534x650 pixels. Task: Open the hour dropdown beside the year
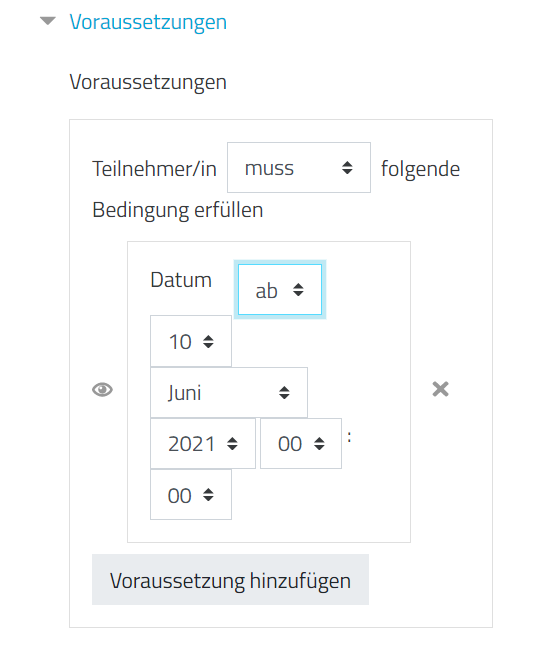[301, 444]
